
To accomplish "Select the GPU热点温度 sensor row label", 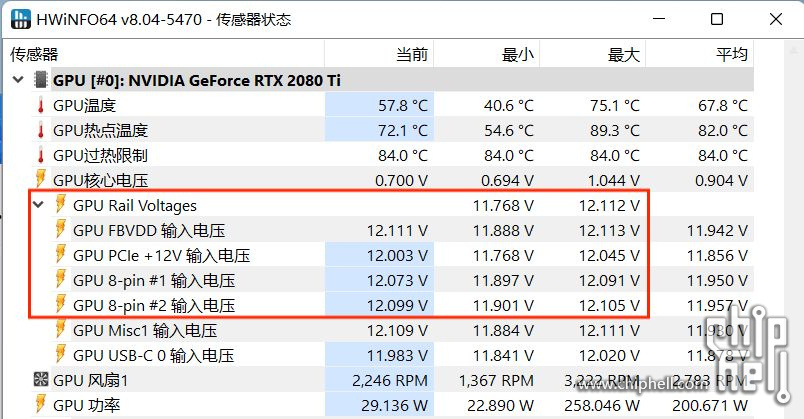I will [x=100, y=131].
